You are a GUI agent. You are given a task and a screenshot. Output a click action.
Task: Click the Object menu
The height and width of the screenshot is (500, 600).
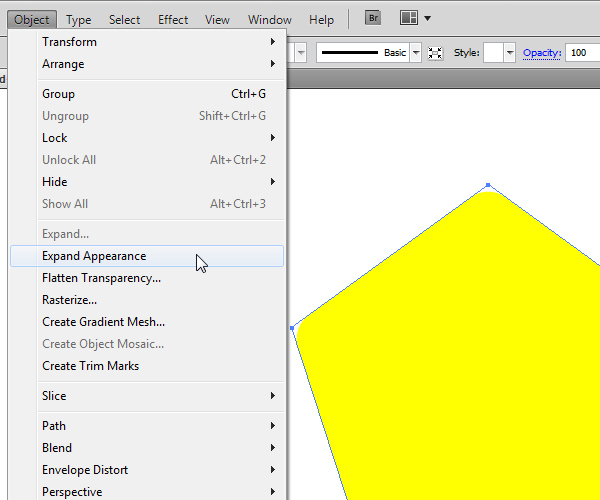[32, 20]
